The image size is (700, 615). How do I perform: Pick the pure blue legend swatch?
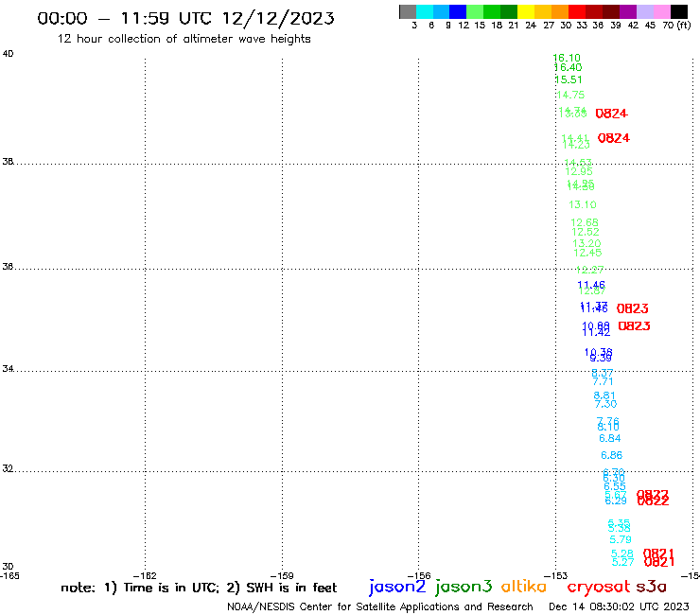(x=459, y=11)
